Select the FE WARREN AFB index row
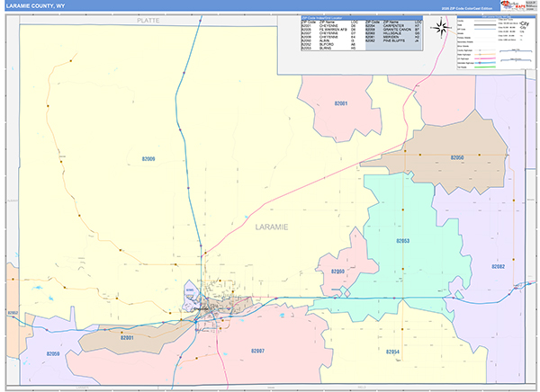 [x=330, y=29]
